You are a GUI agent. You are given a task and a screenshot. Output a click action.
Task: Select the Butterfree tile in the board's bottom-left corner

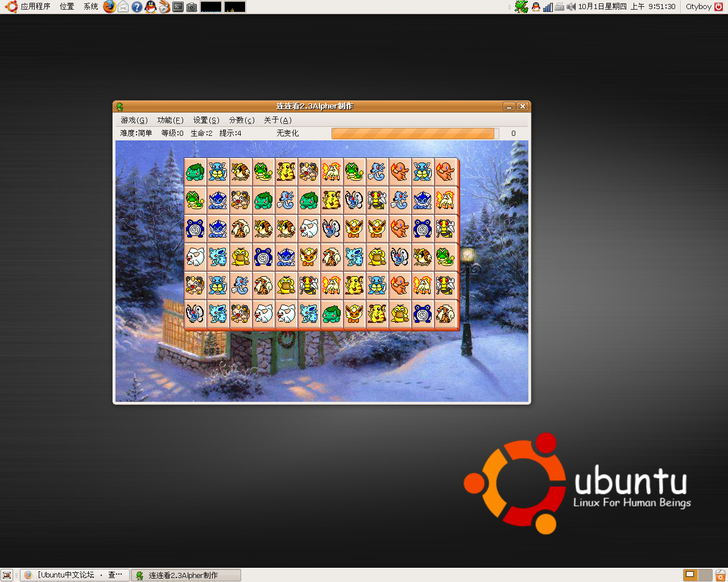pyautogui.click(x=195, y=313)
